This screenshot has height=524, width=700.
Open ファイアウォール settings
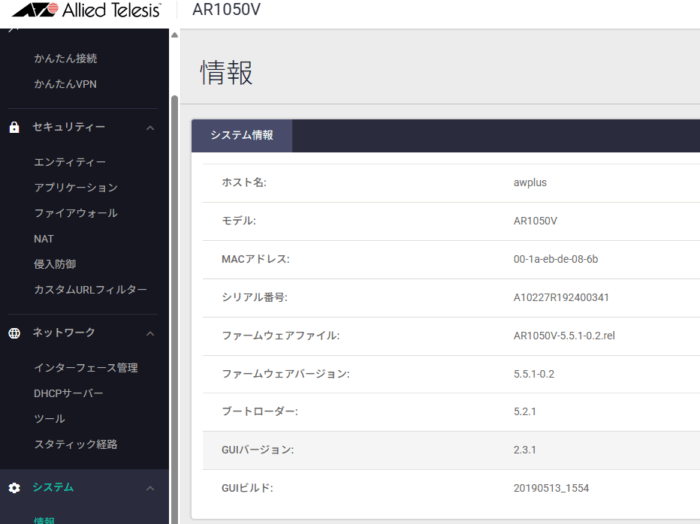tap(76, 213)
